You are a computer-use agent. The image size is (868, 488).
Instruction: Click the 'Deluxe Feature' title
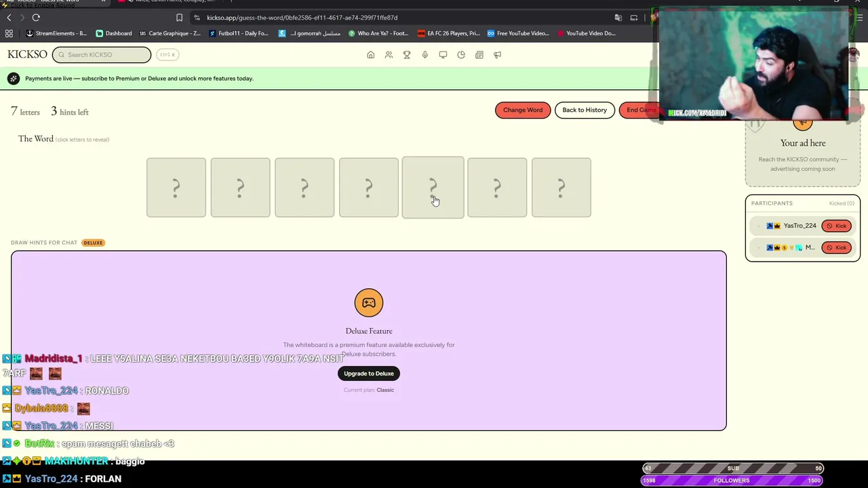click(x=369, y=331)
